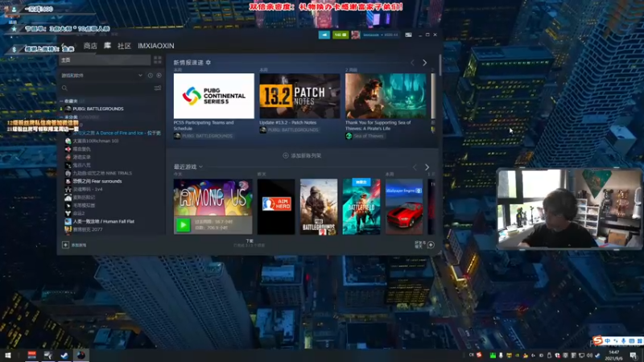Screen dimensions: 644x362
Task: Go to next what's new page arrow
Action: click(x=425, y=63)
